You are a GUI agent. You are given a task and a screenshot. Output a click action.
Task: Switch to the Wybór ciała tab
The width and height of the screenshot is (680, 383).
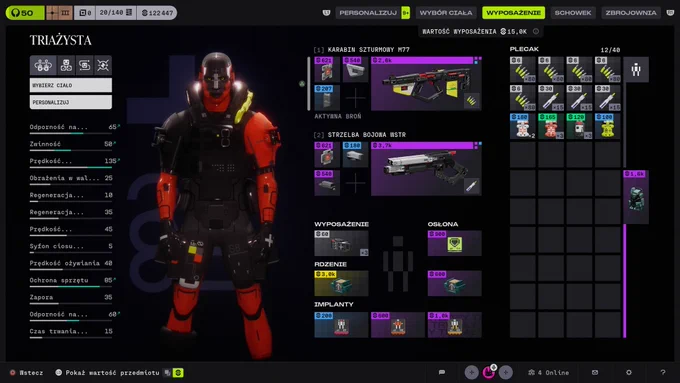[x=446, y=13]
